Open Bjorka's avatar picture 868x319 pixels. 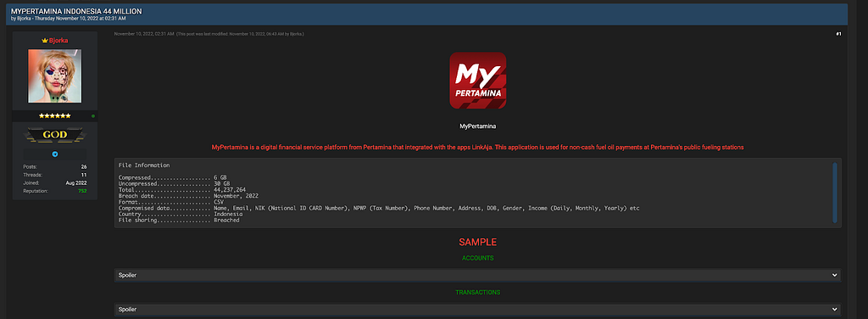pos(55,76)
